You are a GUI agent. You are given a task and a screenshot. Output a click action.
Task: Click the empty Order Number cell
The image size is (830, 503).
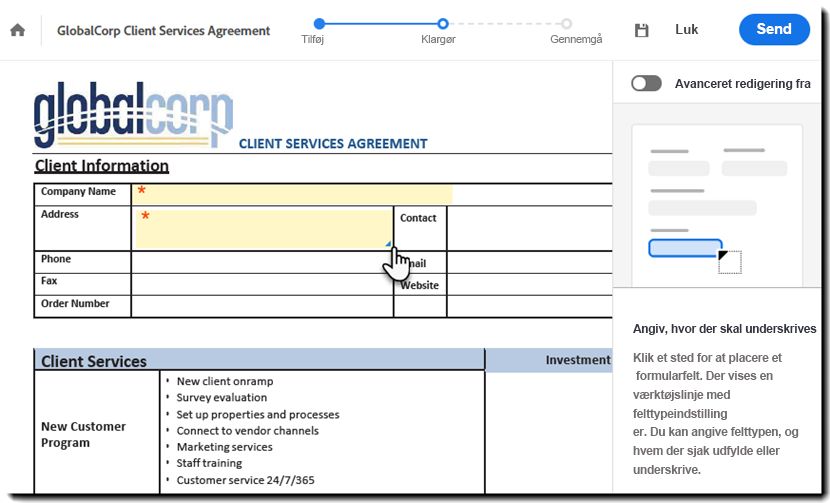pos(262,307)
